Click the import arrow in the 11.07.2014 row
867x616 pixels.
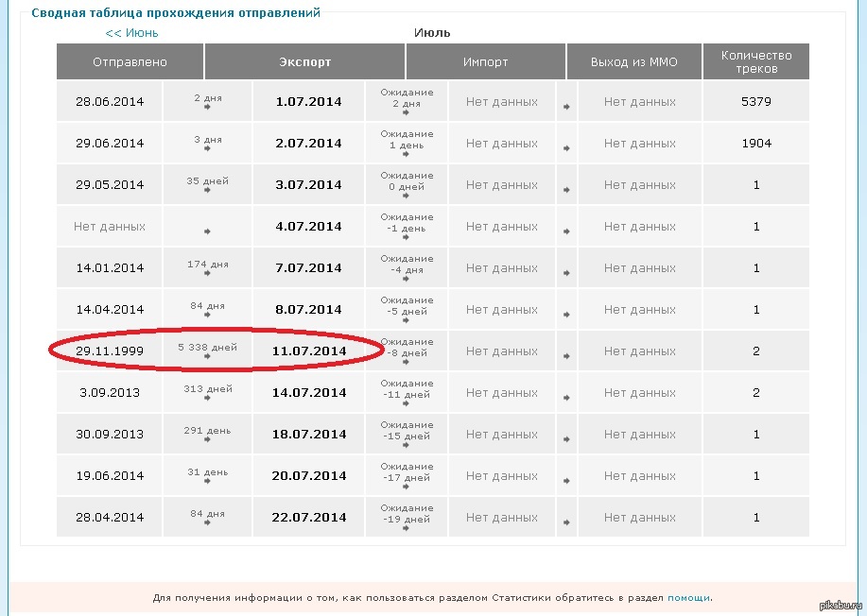566,356
